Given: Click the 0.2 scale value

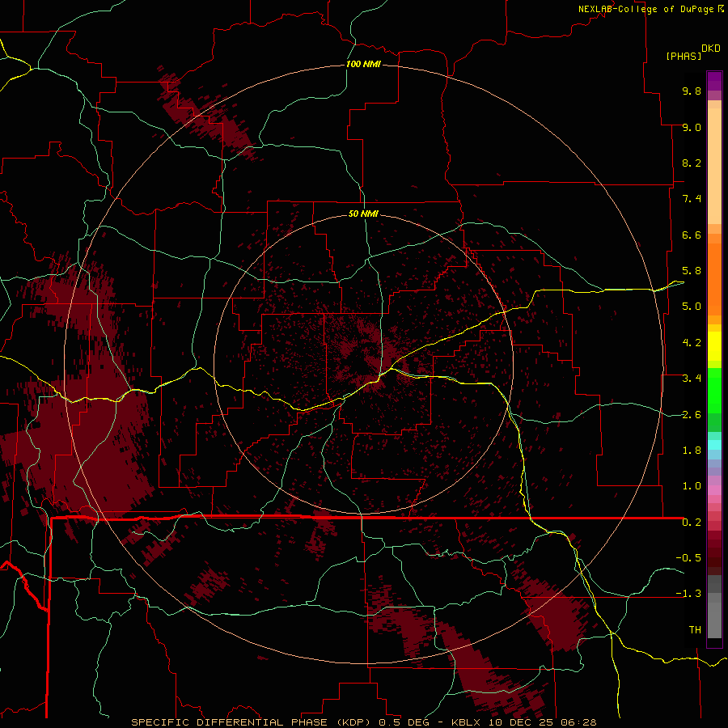Looking at the screenshot, I should pos(692,523).
